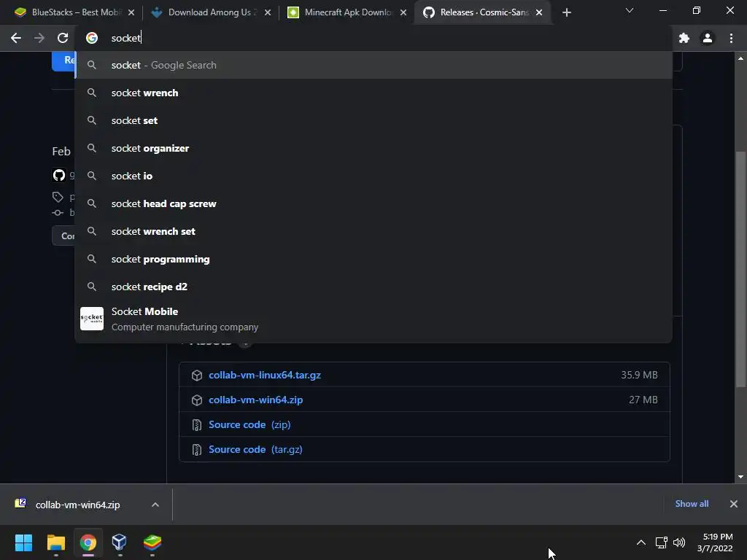Open downloaded collab-vm-win64.zip from download bar

click(77, 505)
